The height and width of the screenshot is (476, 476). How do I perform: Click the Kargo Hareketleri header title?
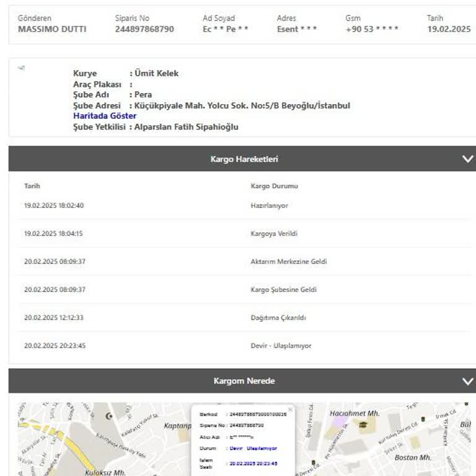coord(244,159)
